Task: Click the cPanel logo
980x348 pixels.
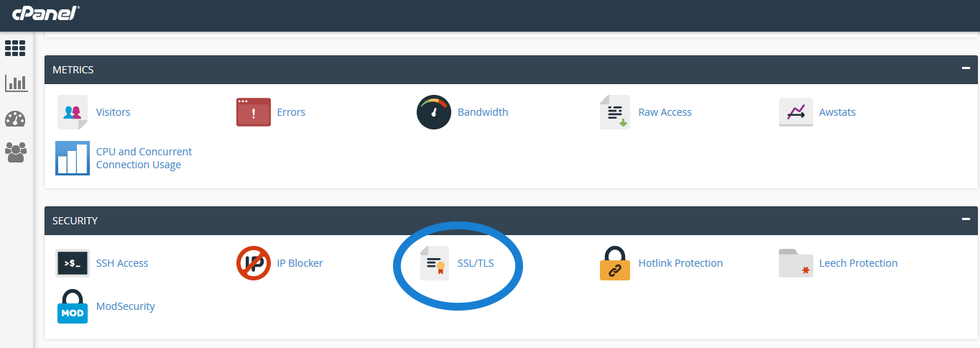Action: (45, 14)
